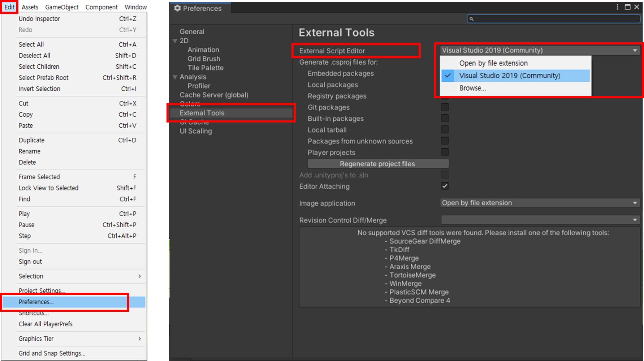Open Preferences window kebab options menu
The height and width of the screenshot is (361, 644).
pos(617,7)
